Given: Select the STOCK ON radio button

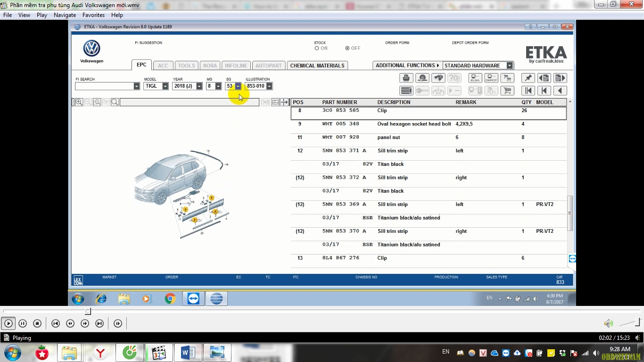Looking at the screenshot, I should (x=317, y=48).
